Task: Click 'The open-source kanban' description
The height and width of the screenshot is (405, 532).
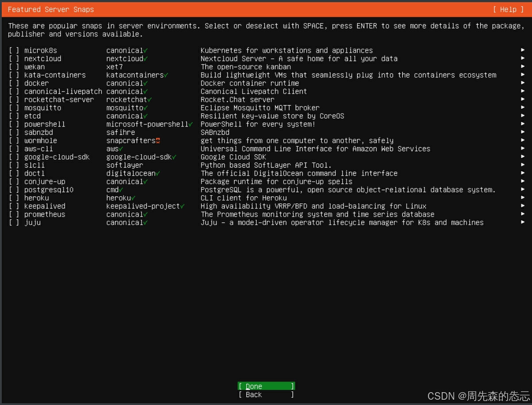Action: pos(246,67)
